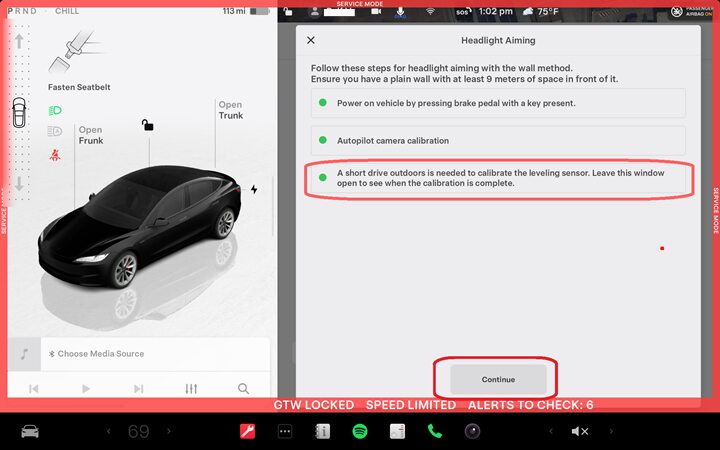Show all apps with three-dots icon

pyautogui.click(x=285, y=431)
